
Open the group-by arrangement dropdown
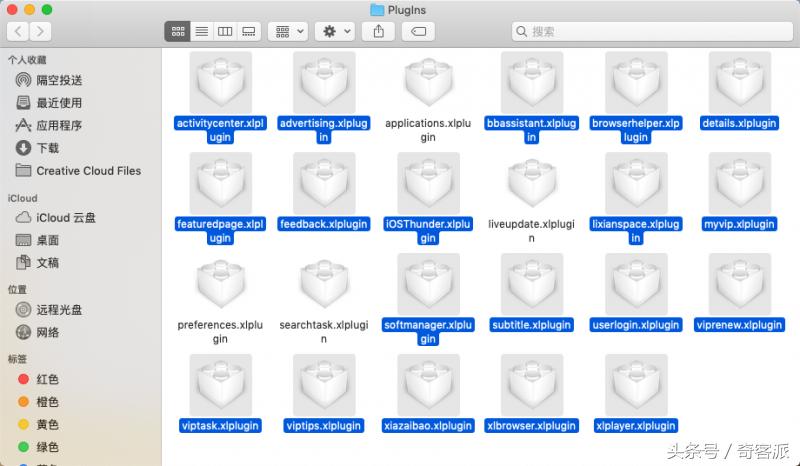pos(288,31)
